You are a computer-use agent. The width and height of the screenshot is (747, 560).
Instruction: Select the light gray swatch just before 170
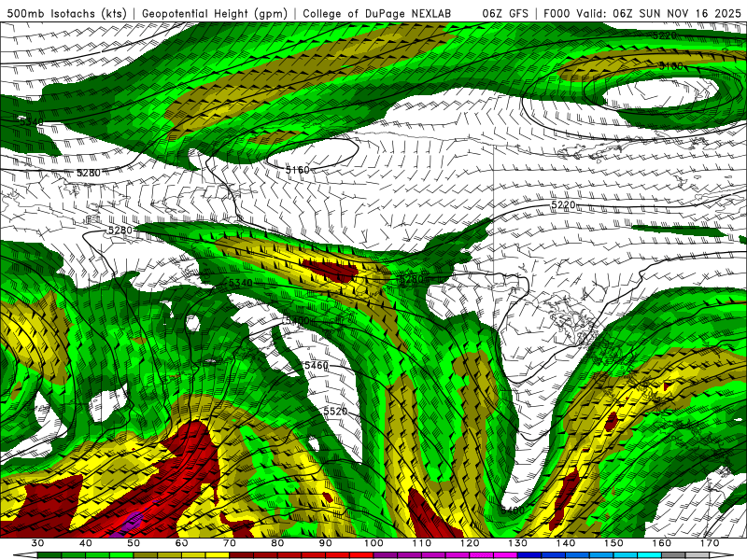pyautogui.click(x=698, y=555)
